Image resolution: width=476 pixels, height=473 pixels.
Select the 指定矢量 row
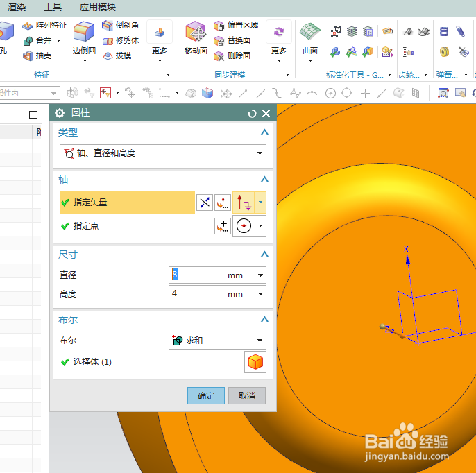coord(127,203)
